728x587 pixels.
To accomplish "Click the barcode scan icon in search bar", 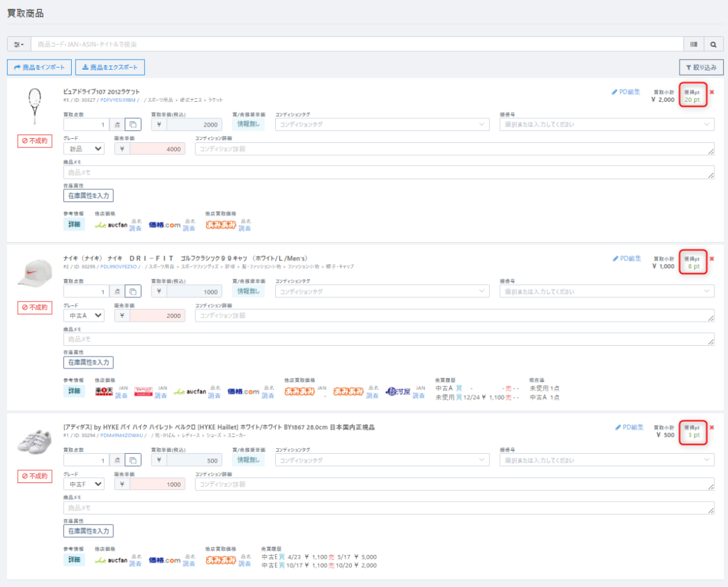I will coord(693,44).
